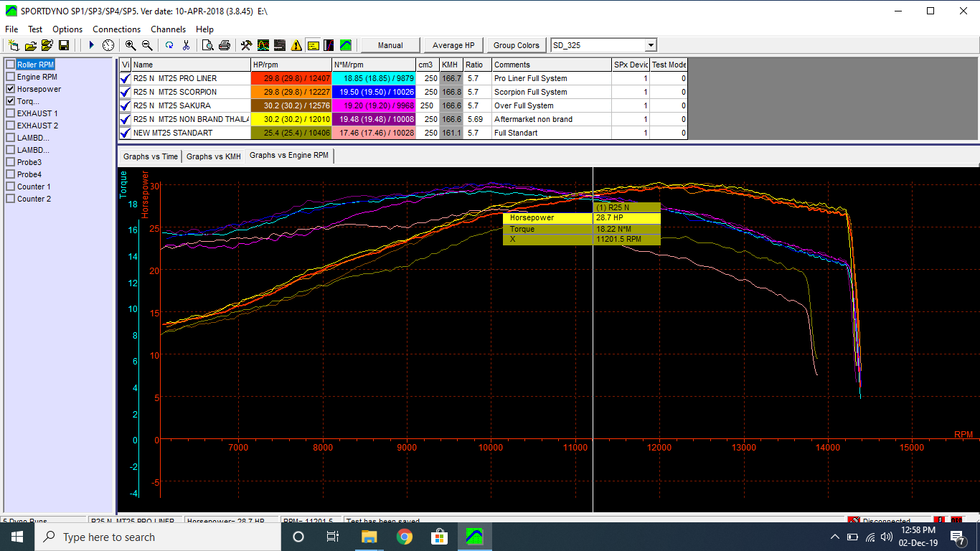Open Task View on the taskbar
Image resolution: width=980 pixels, height=551 pixels.
pyautogui.click(x=333, y=537)
